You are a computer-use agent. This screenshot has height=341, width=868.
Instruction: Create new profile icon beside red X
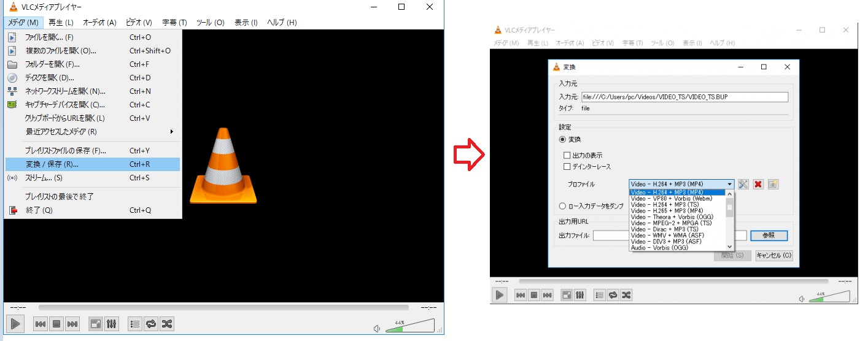(x=773, y=184)
